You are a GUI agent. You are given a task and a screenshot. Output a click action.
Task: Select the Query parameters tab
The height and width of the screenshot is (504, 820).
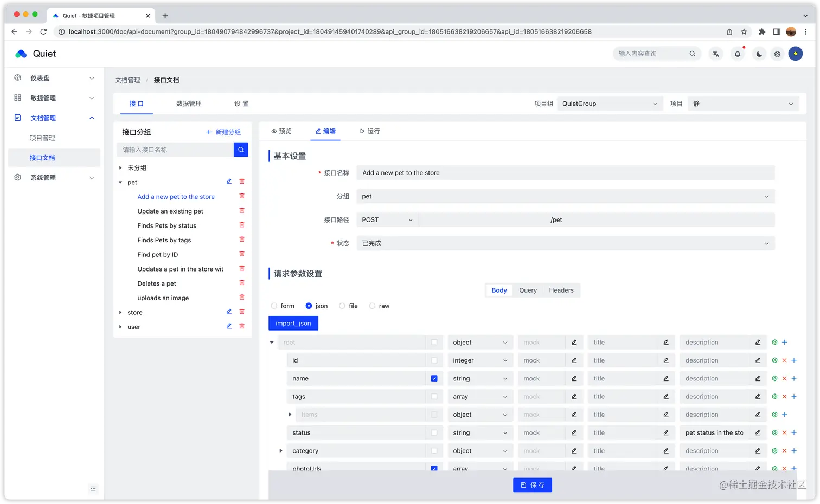point(528,290)
